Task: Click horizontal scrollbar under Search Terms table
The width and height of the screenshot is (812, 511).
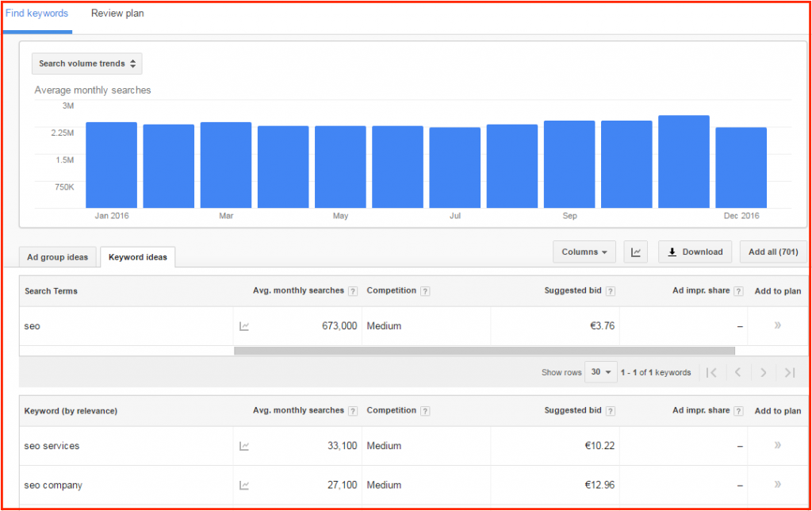Action: [x=485, y=351]
